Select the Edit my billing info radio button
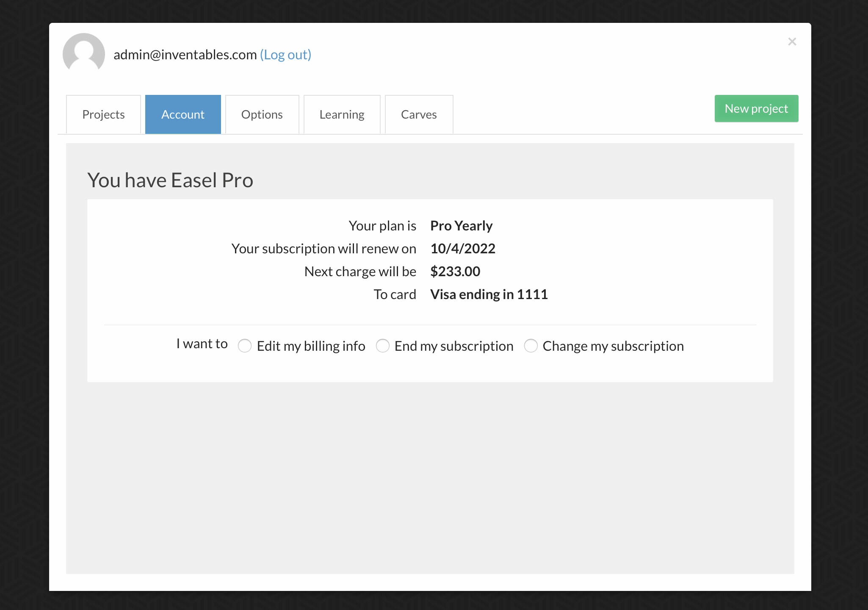 [x=245, y=346]
